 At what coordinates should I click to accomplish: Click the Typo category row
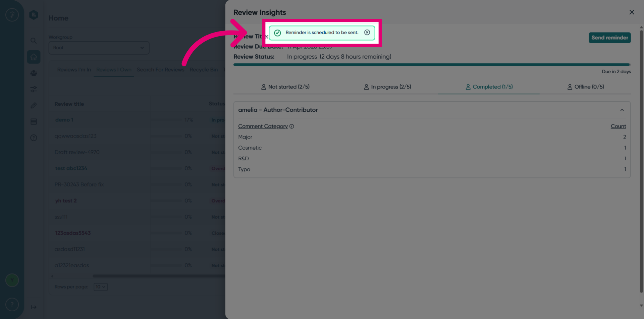pos(432,169)
